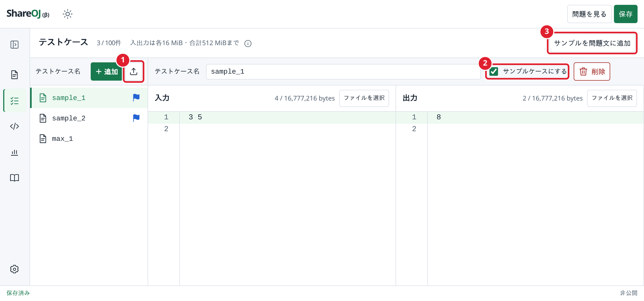Delete the test case with 削除 button

592,71
